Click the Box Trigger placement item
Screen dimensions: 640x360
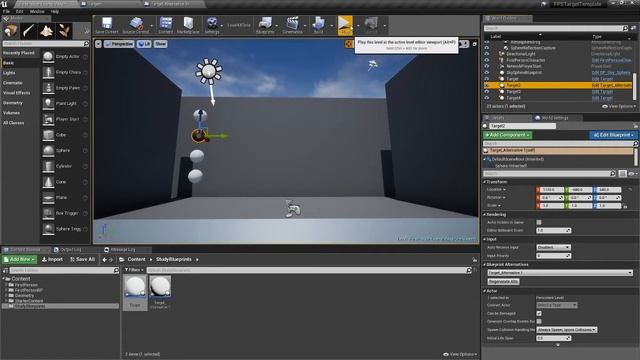65,213
